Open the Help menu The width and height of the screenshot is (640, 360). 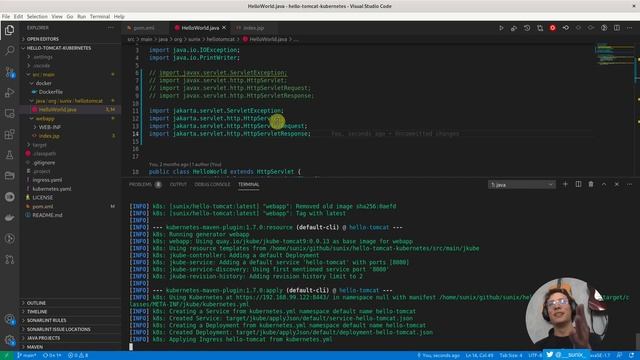(119, 16)
